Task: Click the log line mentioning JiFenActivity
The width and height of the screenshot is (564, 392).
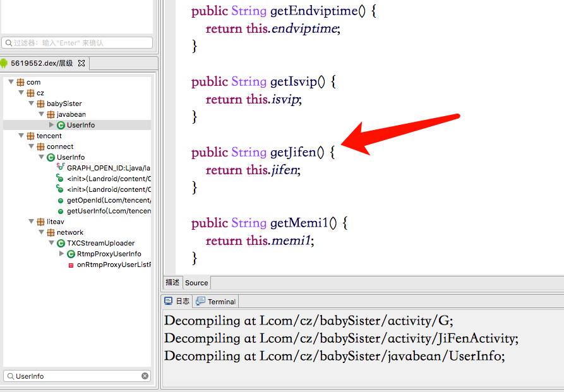Action: tap(341, 338)
